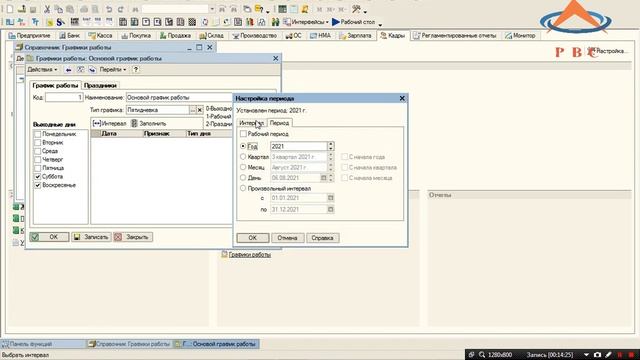Clear Тип графика with the X button
Image resolution: width=640 pixels, height=360 pixels.
[x=200, y=110]
